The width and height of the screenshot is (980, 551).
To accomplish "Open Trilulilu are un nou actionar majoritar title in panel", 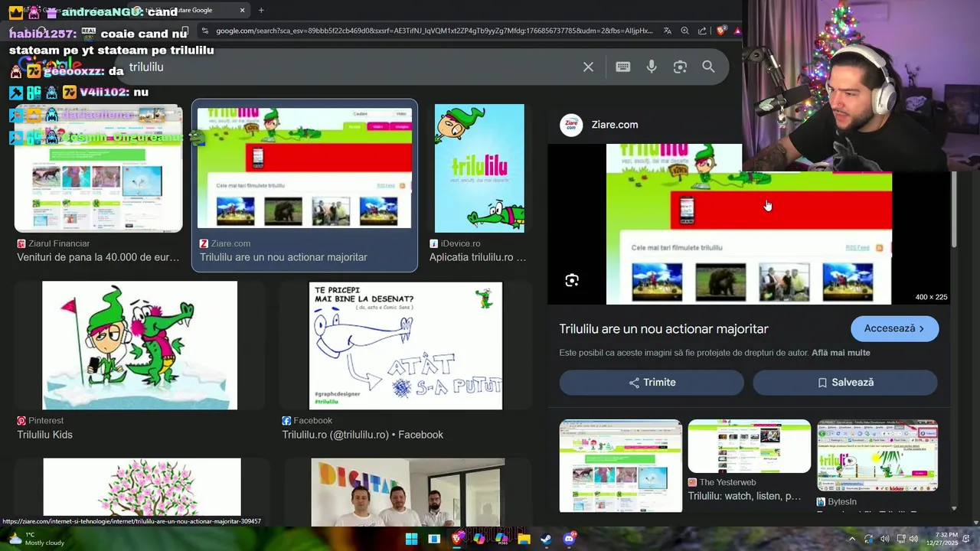I will (x=664, y=329).
